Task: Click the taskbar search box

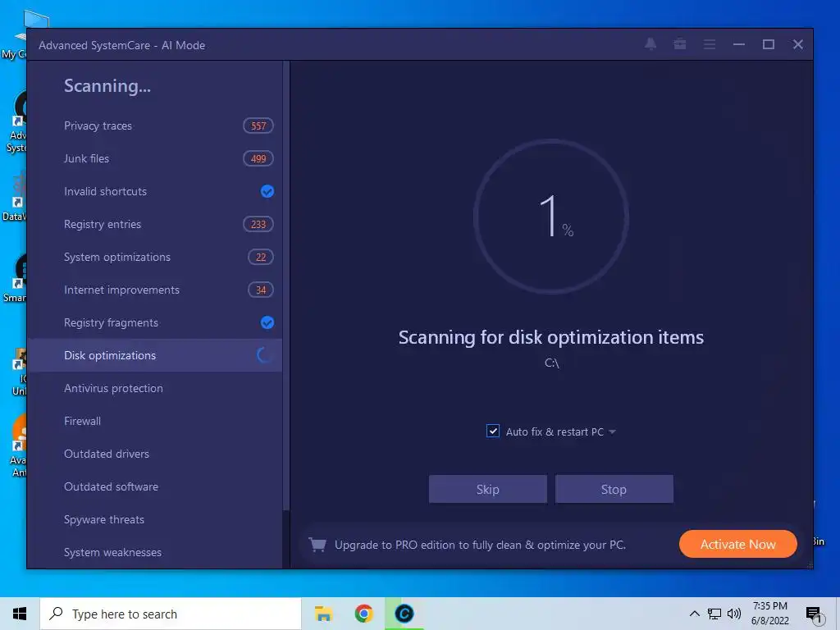Action: 171,614
